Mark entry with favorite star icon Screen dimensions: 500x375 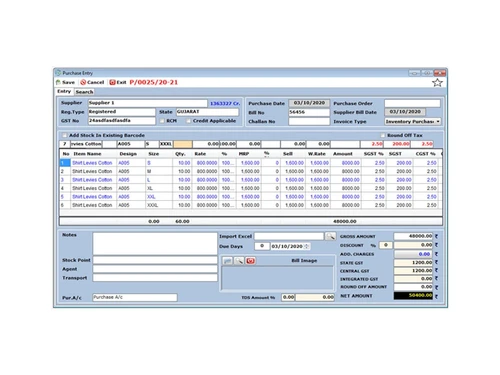pos(437,83)
